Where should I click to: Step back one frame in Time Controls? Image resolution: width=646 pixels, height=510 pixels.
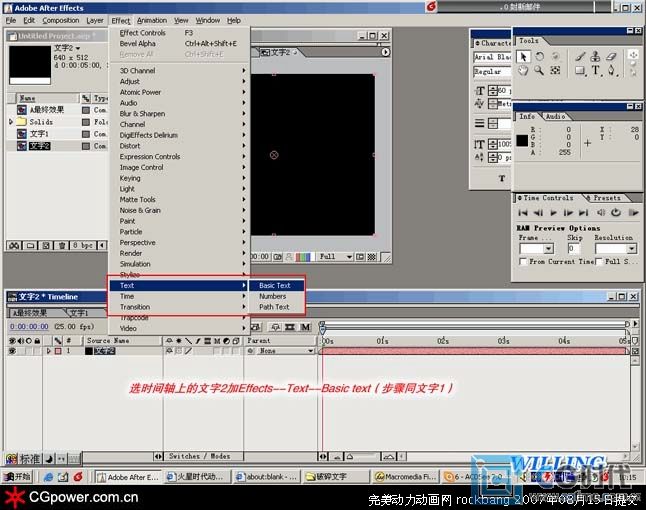538,213
